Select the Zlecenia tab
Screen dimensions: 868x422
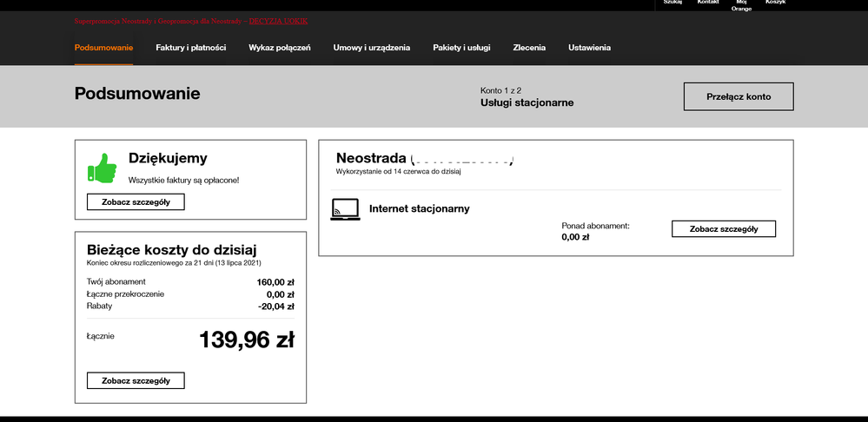(x=529, y=48)
